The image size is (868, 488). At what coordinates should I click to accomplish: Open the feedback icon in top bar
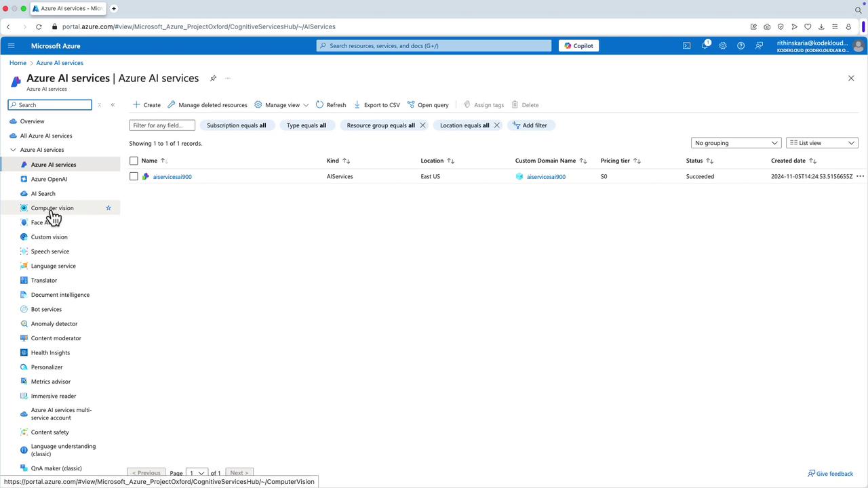click(x=759, y=45)
